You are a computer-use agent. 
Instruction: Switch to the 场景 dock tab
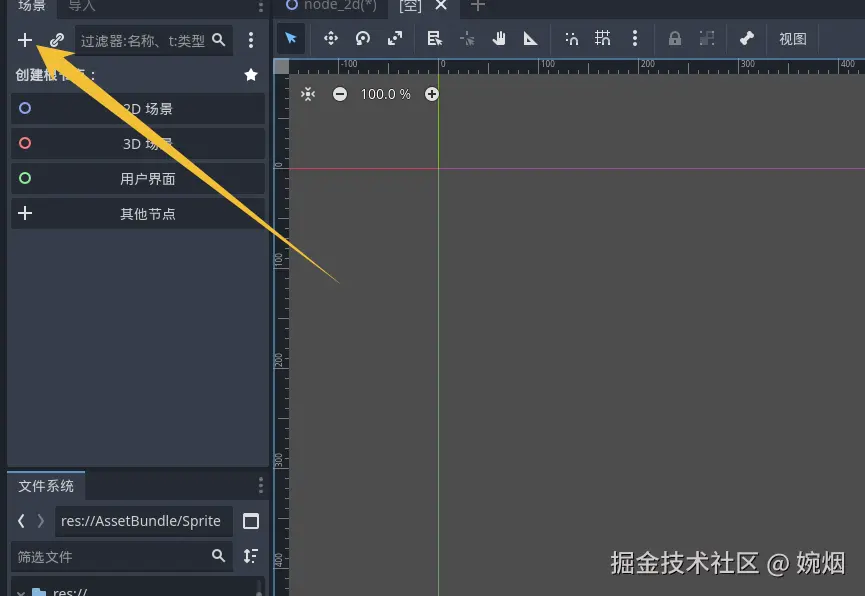[31, 7]
